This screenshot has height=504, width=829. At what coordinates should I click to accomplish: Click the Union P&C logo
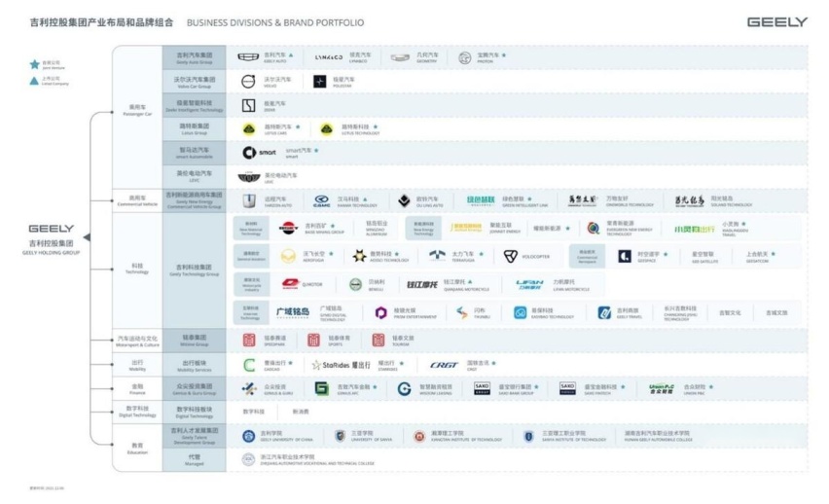(x=662, y=389)
